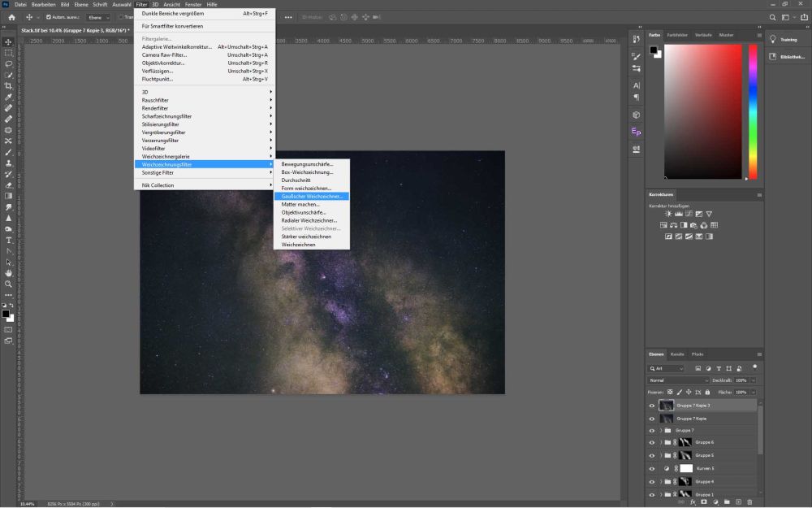This screenshot has width=812, height=508.
Task: Delete the selected layer via the trash icon
Action: tap(749, 502)
